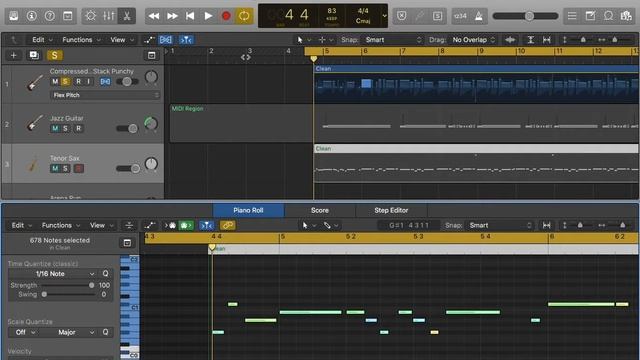The height and width of the screenshot is (360, 640).
Task: Fast forward the playhead
Action: point(172,16)
